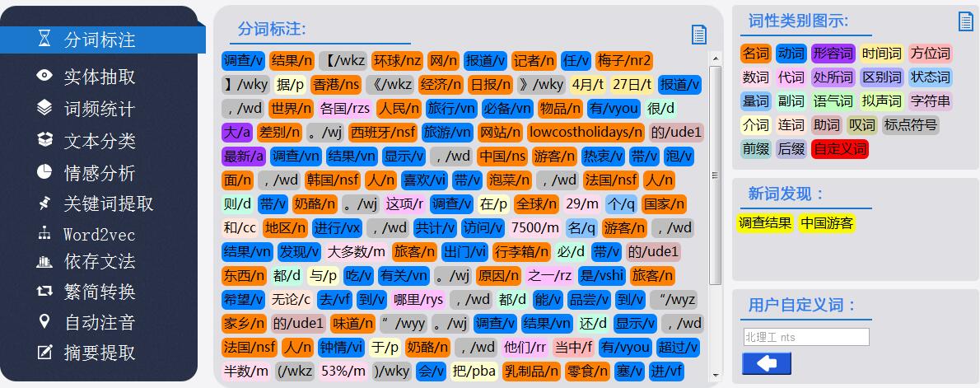Open the Word2vec menu item
Image resolution: width=980 pixels, height=388 pixels.
(100, 235)
